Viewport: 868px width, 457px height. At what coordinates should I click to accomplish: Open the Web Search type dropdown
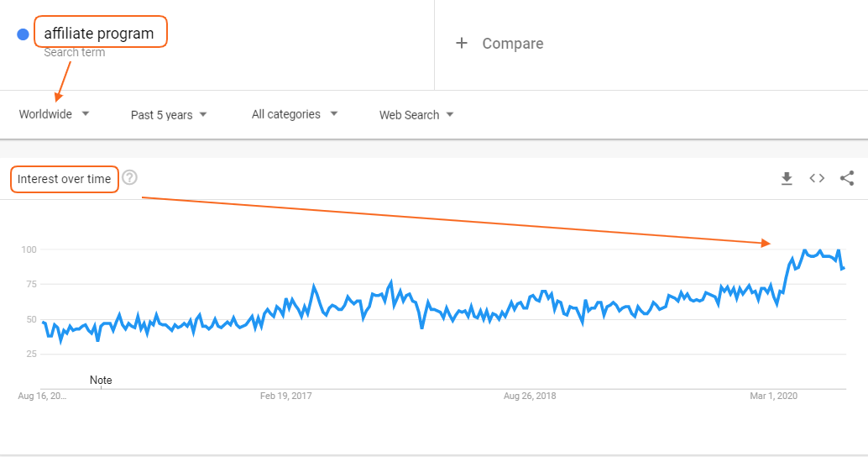pos(416,115)
